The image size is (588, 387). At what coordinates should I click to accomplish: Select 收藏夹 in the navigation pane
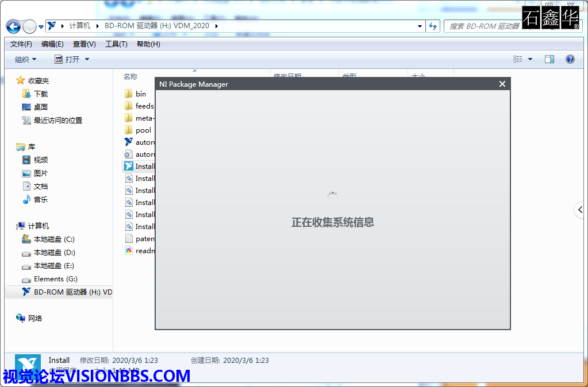pyautogui.click(x=33, y=80)
